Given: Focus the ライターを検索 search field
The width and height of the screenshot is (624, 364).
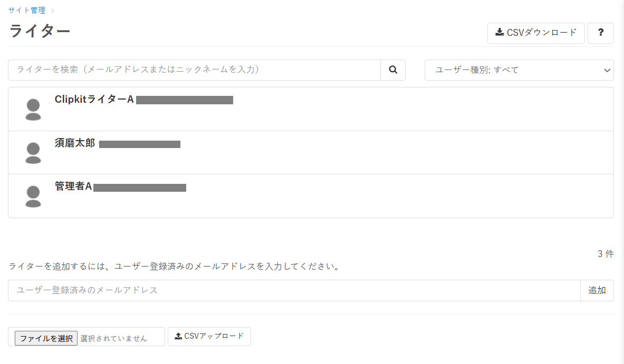Looking at the screenshot, I should point(194,70).
